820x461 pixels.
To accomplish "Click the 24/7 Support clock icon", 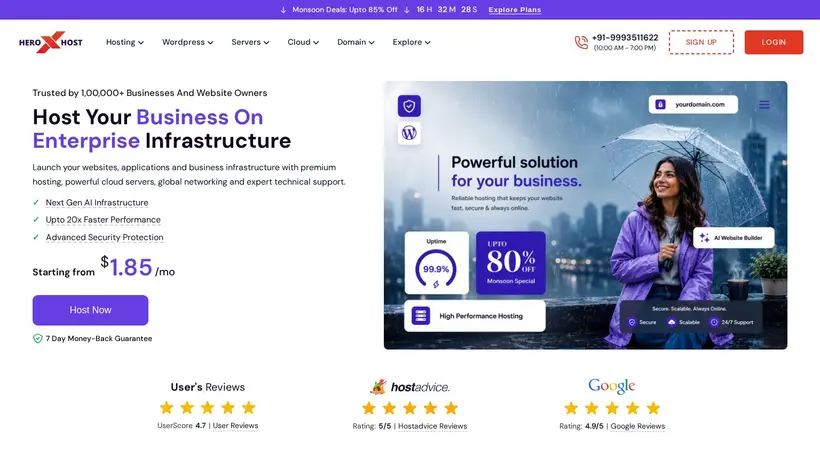I will point(714,322).
